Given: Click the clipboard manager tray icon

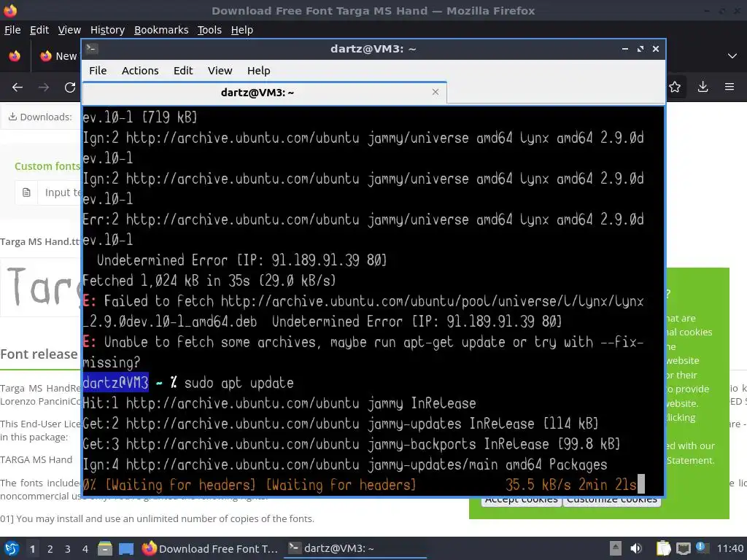Looking at the screenshot, I should pyautogui.click(x=663, y=548).
